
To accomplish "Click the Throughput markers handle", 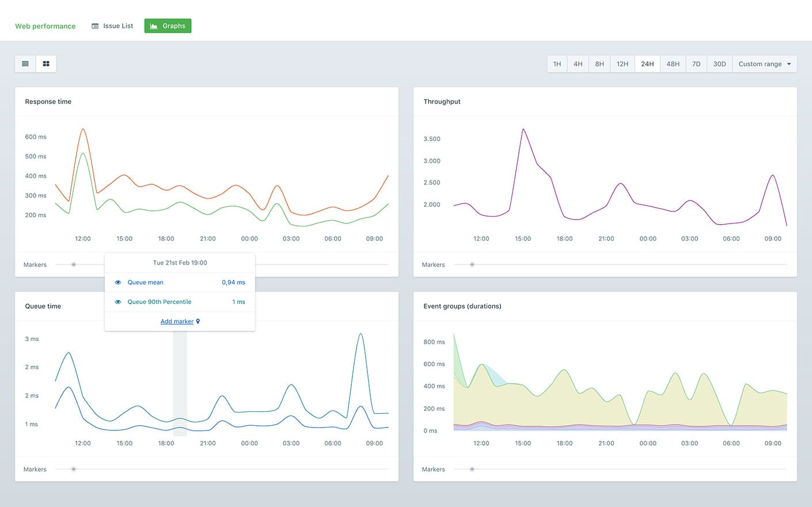I will tap(472, 264).
